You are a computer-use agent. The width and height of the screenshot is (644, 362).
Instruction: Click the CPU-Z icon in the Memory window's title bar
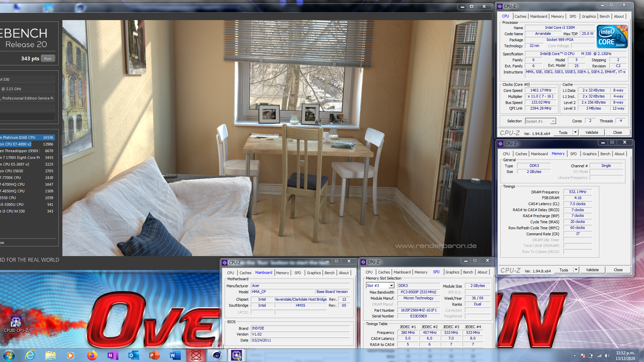tap(500, 143)
